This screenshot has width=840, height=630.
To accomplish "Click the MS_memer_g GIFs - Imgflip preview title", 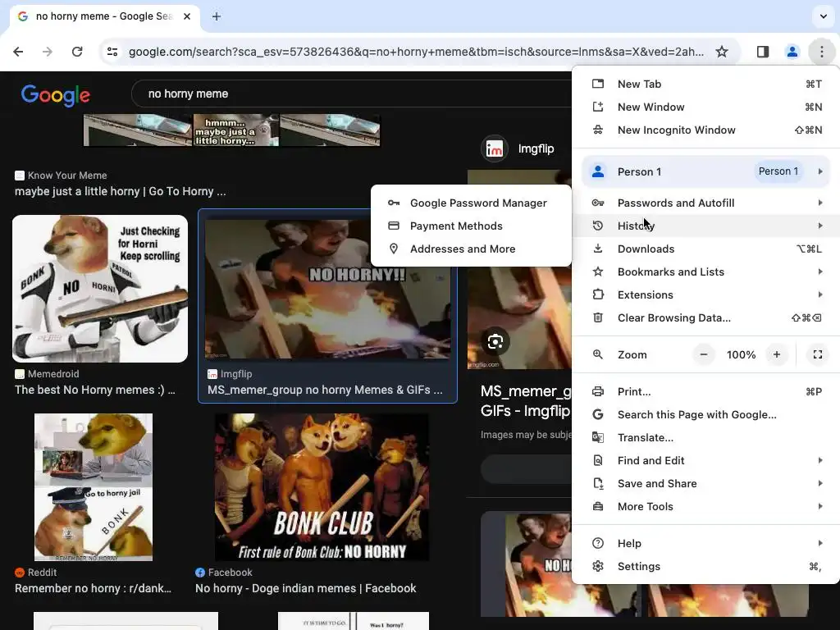I will (x=526, y=400).
